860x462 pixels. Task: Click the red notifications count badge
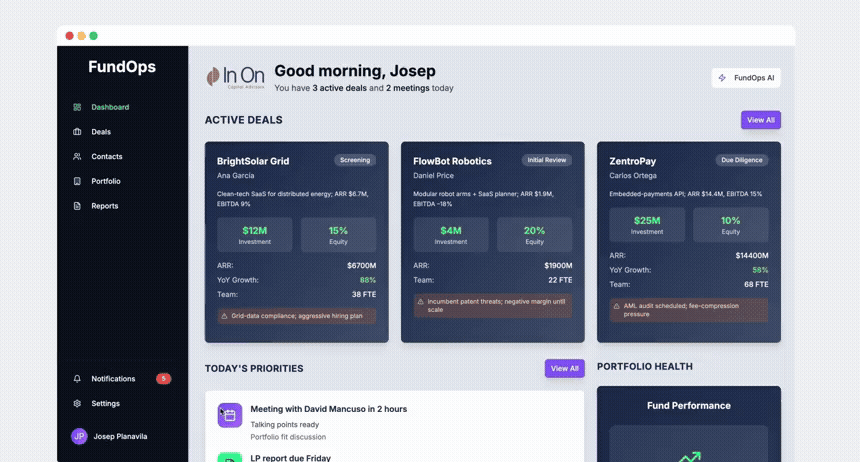pyautogui.click(x=163, y=379)
